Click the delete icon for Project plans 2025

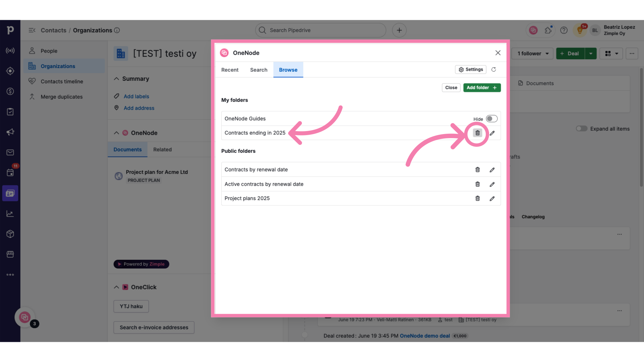[477, 198]
